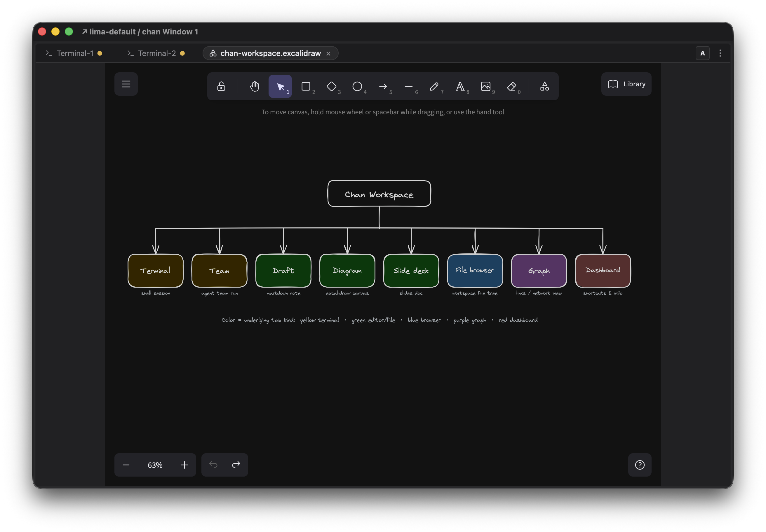Click the Undo arrow

pos(213,465)
